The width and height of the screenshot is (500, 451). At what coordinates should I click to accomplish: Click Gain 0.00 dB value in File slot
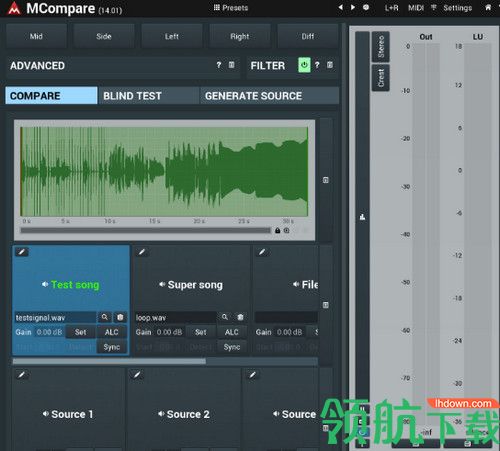point(289,332)
